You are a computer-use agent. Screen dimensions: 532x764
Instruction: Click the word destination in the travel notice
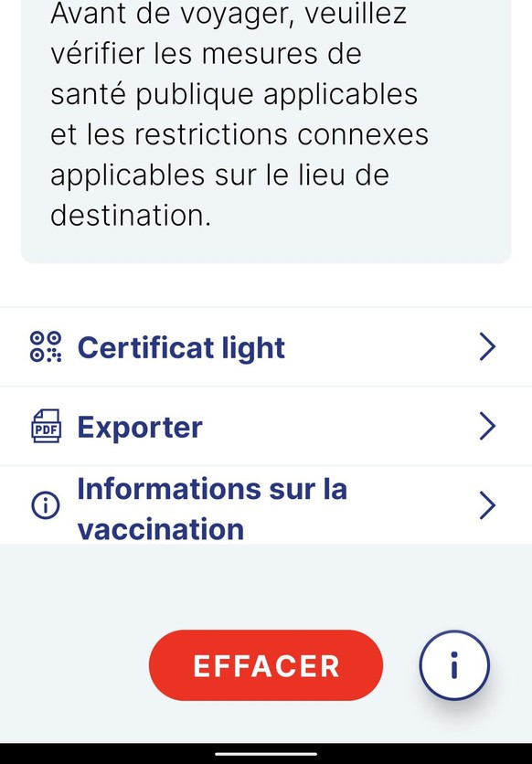131,215
